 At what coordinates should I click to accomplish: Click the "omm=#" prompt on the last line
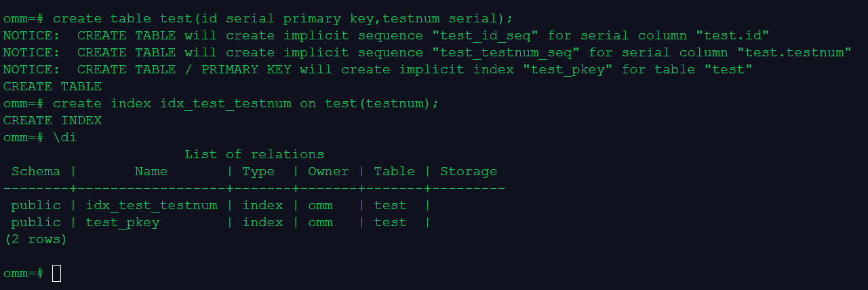point(23,273)
